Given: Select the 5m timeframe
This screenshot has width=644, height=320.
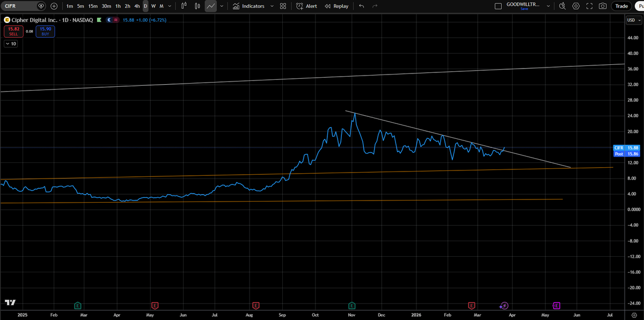Looking at the screenshot, I should [x=80, y=6].
